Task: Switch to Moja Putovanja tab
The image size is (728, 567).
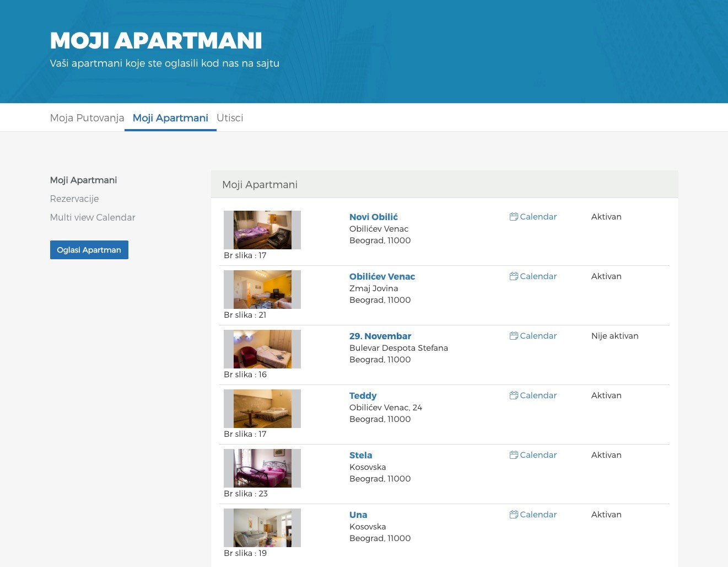Action: (x=87, y=118)
